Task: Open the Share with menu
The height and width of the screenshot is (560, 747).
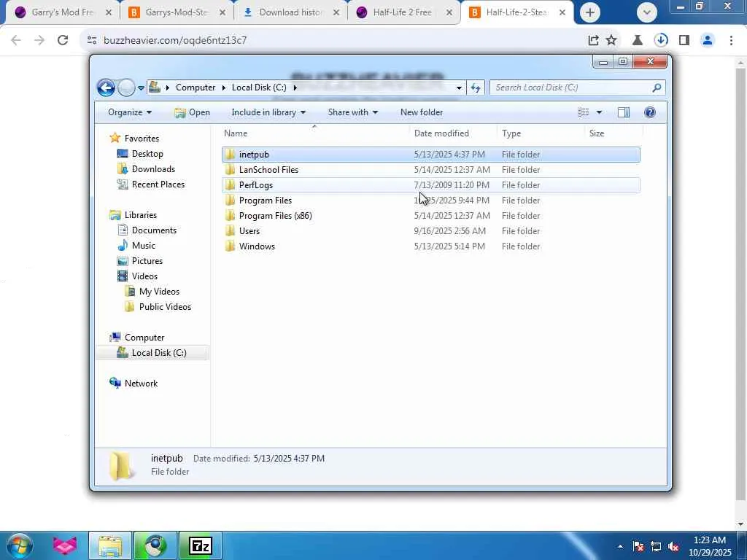Action: tap(353, 112)
